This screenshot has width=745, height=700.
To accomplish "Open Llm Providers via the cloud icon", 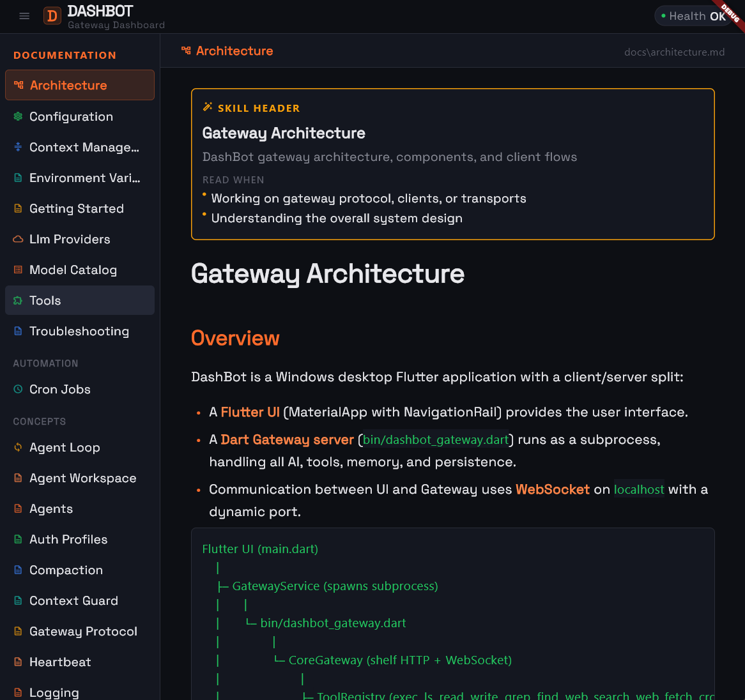I will coord(17,239).
